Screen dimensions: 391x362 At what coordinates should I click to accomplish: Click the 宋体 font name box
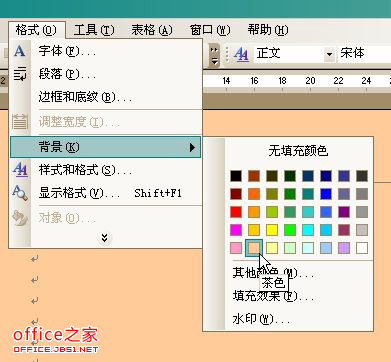(x=364, y=54)
